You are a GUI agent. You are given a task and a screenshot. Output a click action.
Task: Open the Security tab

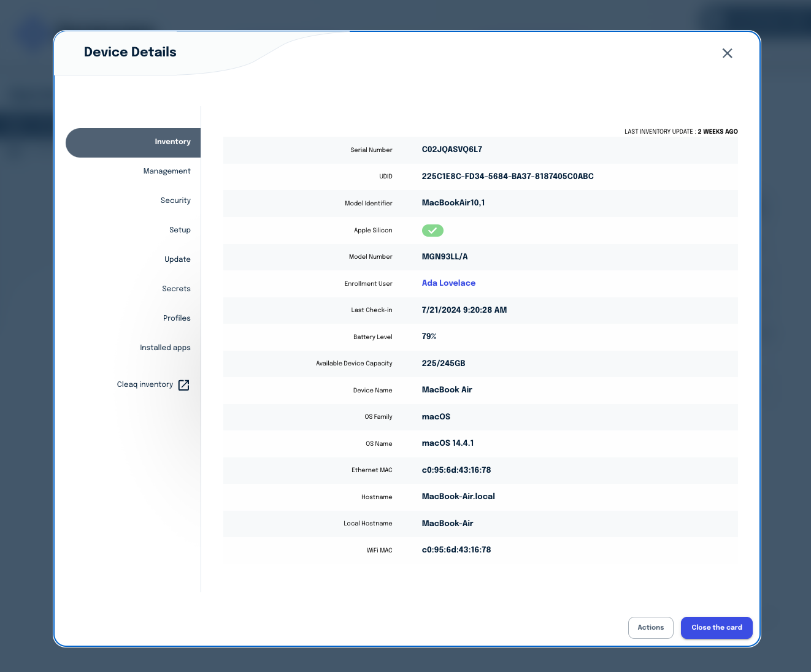(x=175, y=200)
